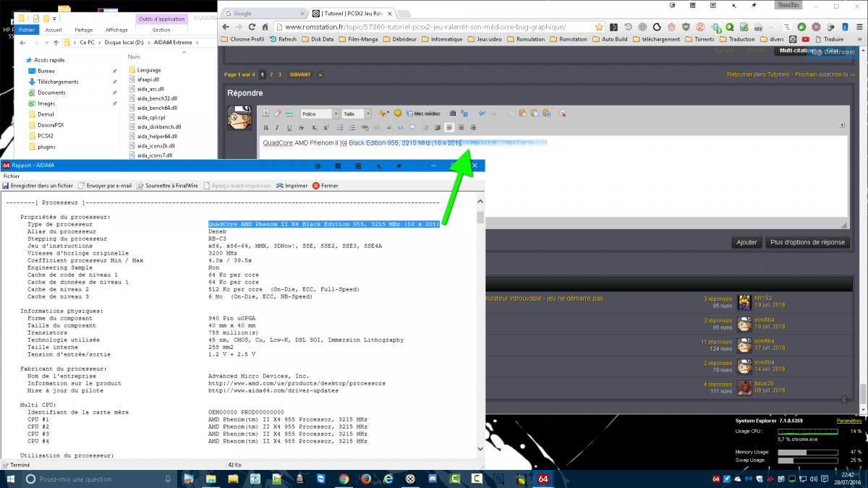
Task: Open AIDA64 from the Windows taskbar
Action: click(x=542, y=479)
